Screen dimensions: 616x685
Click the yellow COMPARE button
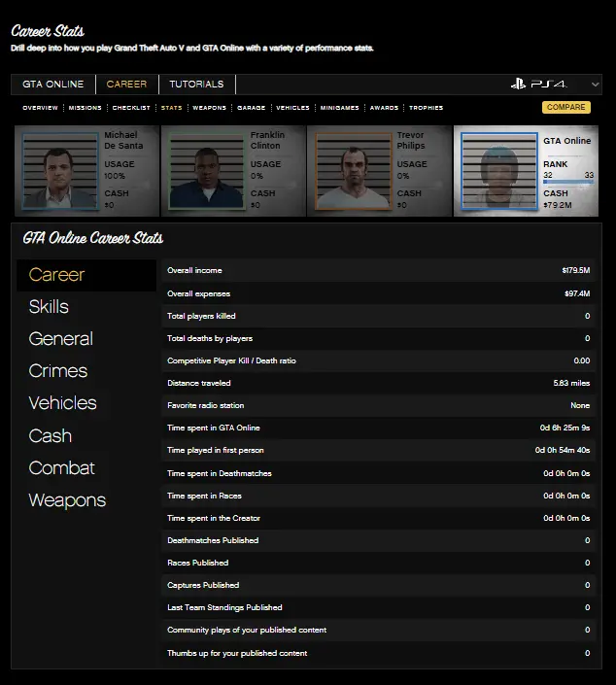coord(566,108)
